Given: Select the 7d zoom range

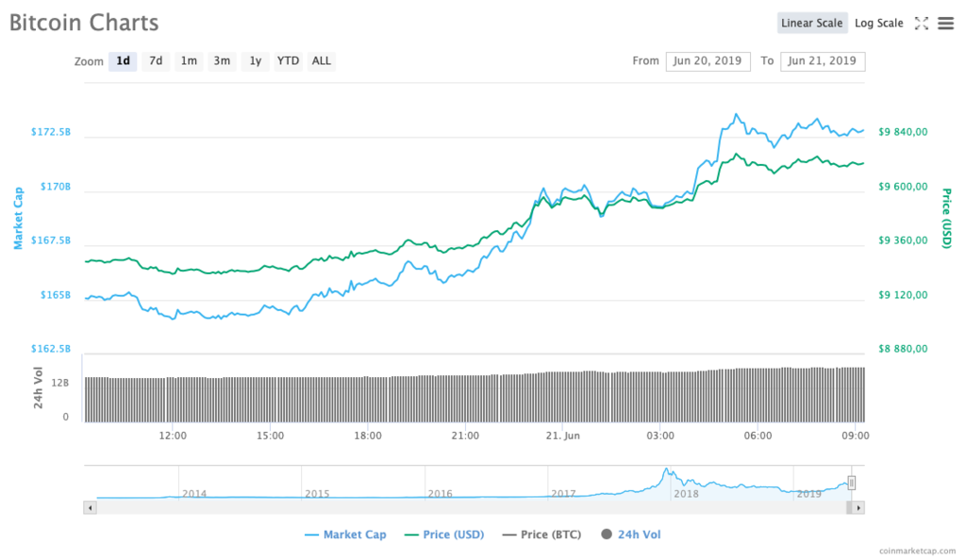Looking at the screenshot, I should tap(156, 61).
